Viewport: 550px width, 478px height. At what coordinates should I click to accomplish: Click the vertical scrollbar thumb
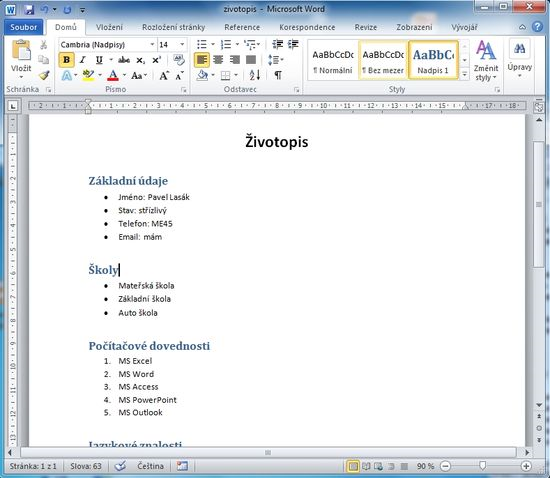(538, 204)
